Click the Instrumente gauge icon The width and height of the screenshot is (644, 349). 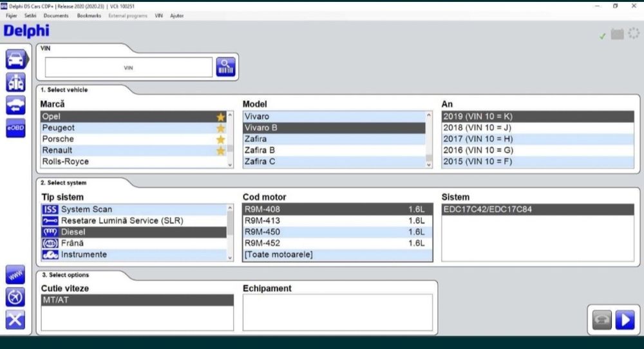point(50,254)
